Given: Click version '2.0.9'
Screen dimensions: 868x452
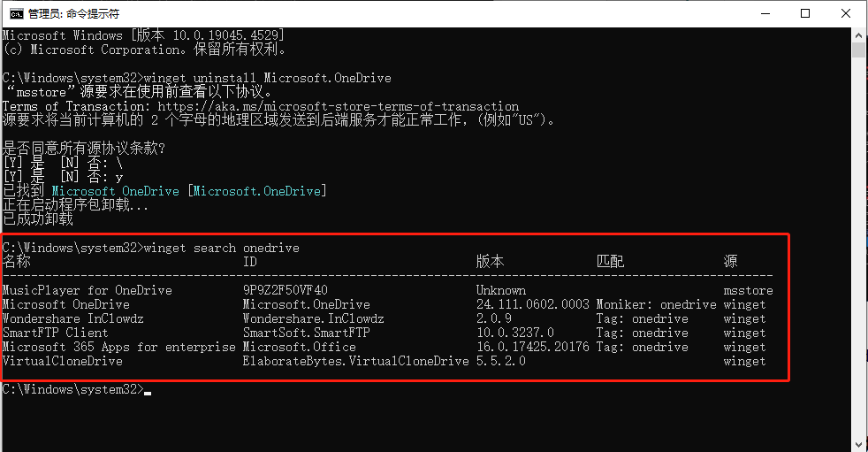Looking at the screenshot, I should click(x=494, y=319).
